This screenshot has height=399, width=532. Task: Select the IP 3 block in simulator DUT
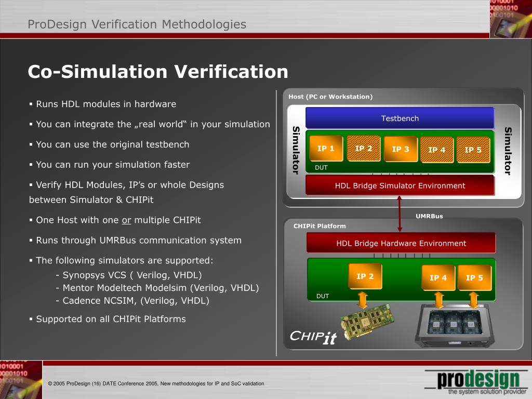[401, 149]
